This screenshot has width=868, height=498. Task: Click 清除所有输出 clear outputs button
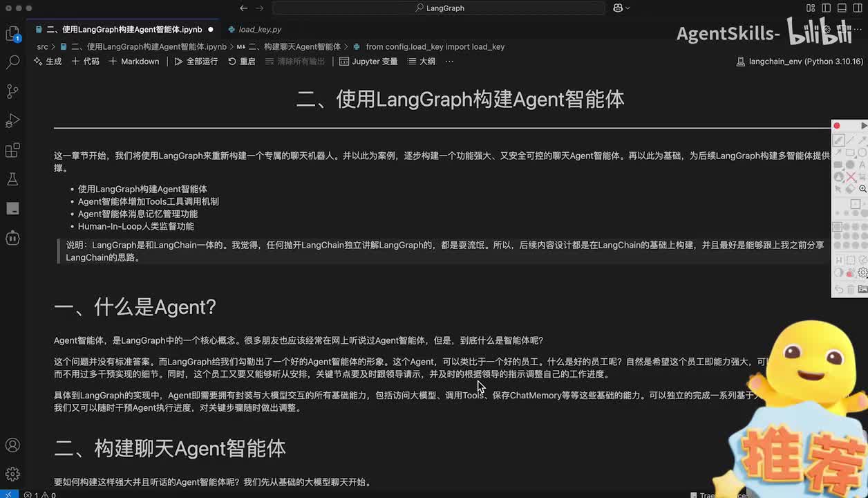[x=295, y=62]
